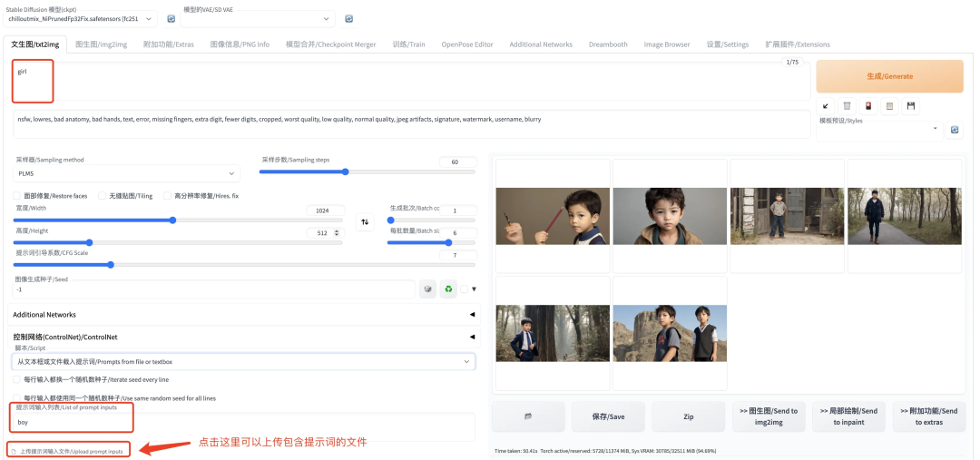
Task: Refresh the SD VAE list
Action: click(x=348, y=19)
